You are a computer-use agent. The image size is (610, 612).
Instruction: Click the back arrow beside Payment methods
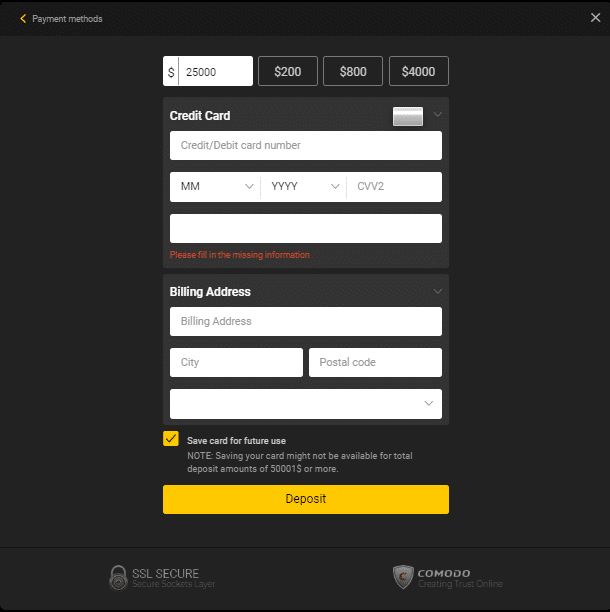tap(23, 19)
